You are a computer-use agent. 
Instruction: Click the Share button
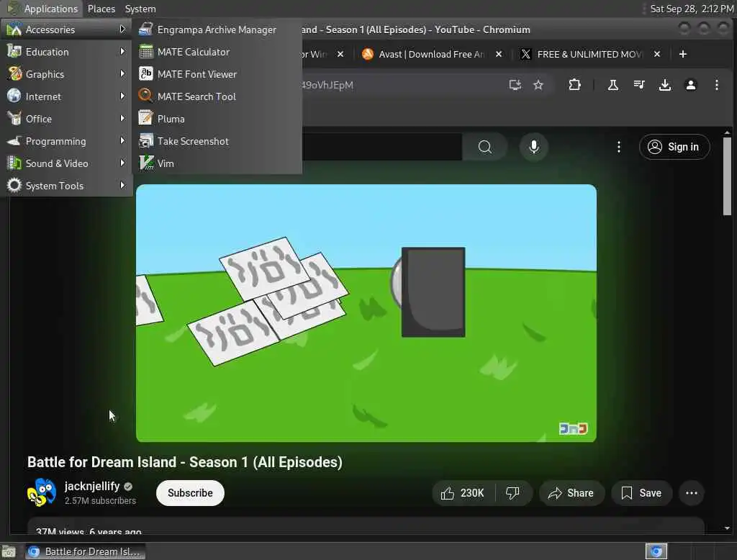click(x=571, y=493)
